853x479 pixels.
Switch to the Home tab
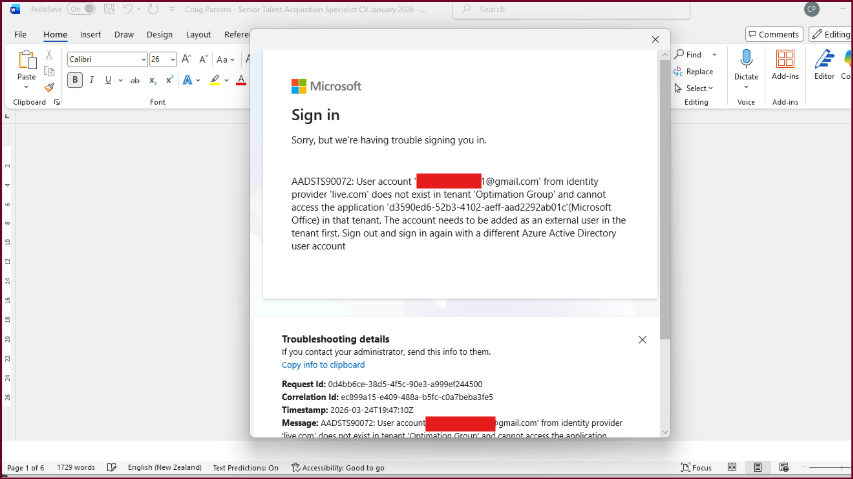(55, 34)
